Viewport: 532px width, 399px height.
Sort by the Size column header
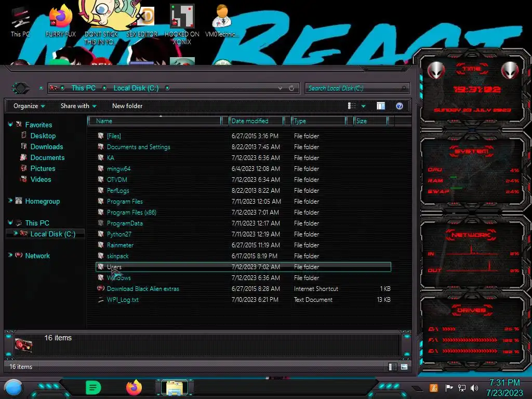pos(370,121)
